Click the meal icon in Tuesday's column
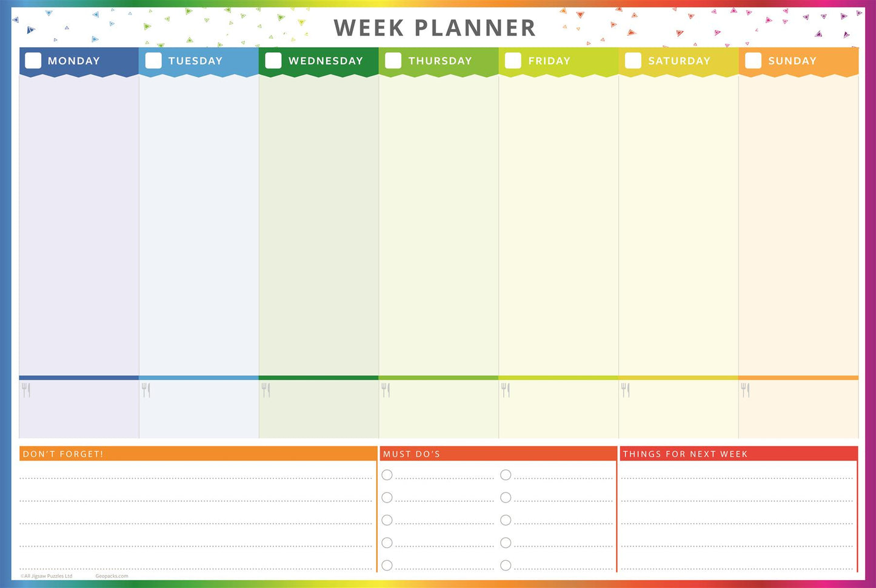 (146, 390)
